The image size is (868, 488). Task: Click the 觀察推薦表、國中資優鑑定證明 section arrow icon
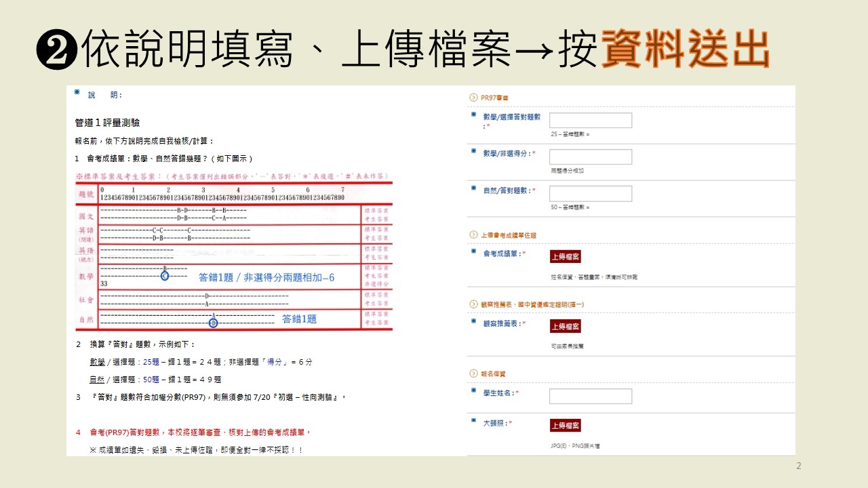point(473,304)
